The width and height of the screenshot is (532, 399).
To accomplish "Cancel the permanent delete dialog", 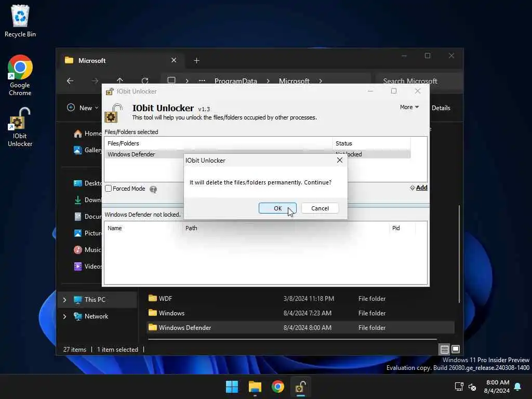I will tap(320, 208).
